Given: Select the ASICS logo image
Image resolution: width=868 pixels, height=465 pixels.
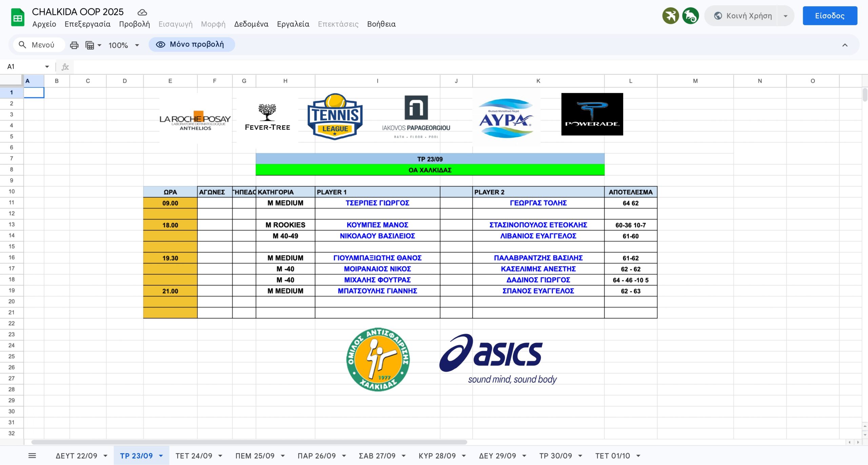Looking at the screenshot, I should [x=498, y=358].
